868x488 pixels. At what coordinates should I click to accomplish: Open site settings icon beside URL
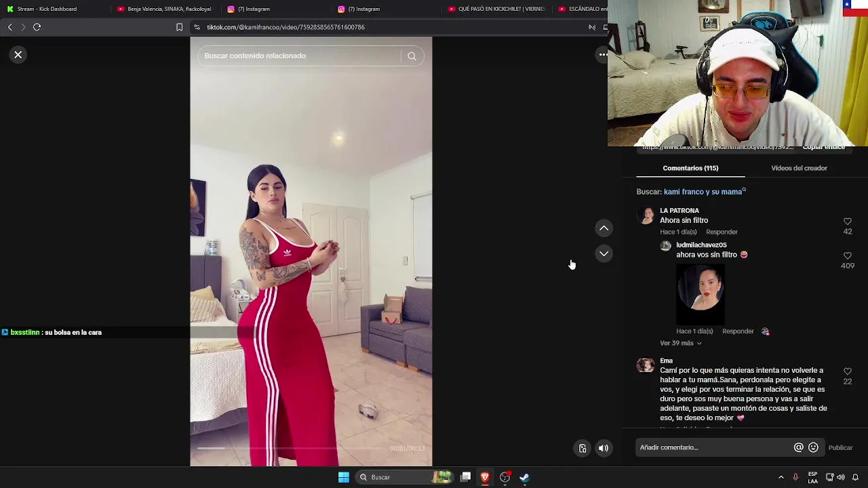(197, 27)
